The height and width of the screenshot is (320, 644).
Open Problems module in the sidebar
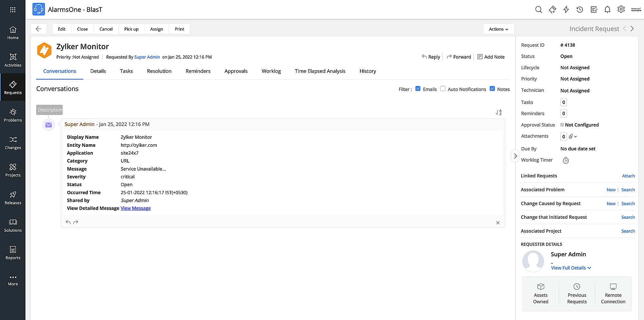pyautogui.click(x=13, y=115)
